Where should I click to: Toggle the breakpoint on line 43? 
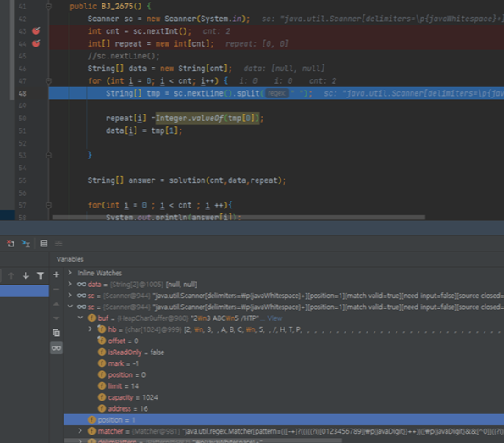point(36,30)
